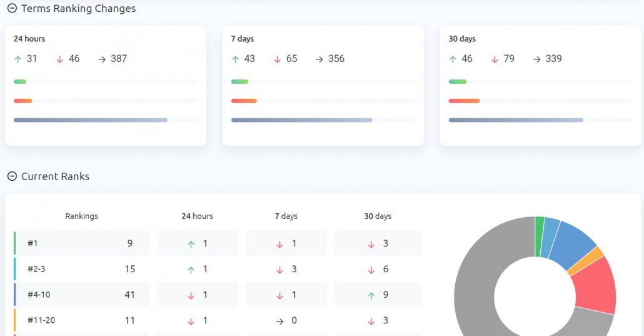Viewport: 644px width, 336px height.
Task: Click the red down arrow in the #2-3 row 7 days cell
Action: (279, 270)
